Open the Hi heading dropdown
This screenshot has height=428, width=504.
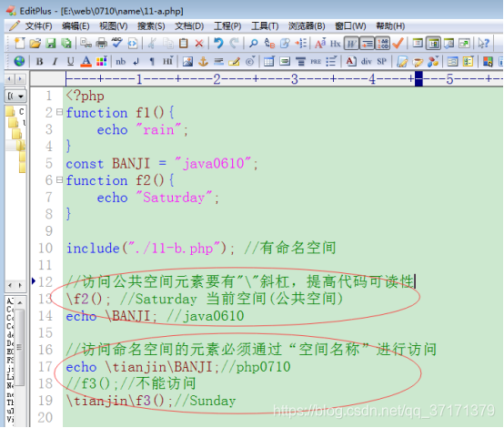pos(167,61)
